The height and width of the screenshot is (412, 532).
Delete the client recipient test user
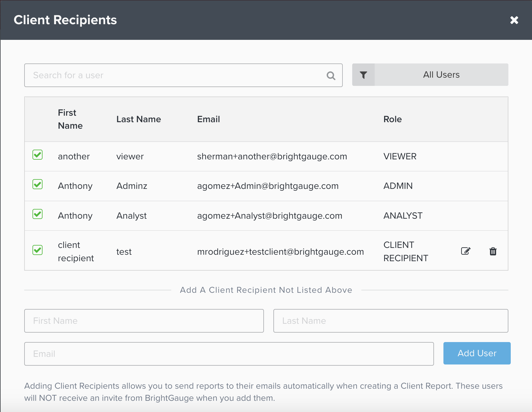click(493, 251)
